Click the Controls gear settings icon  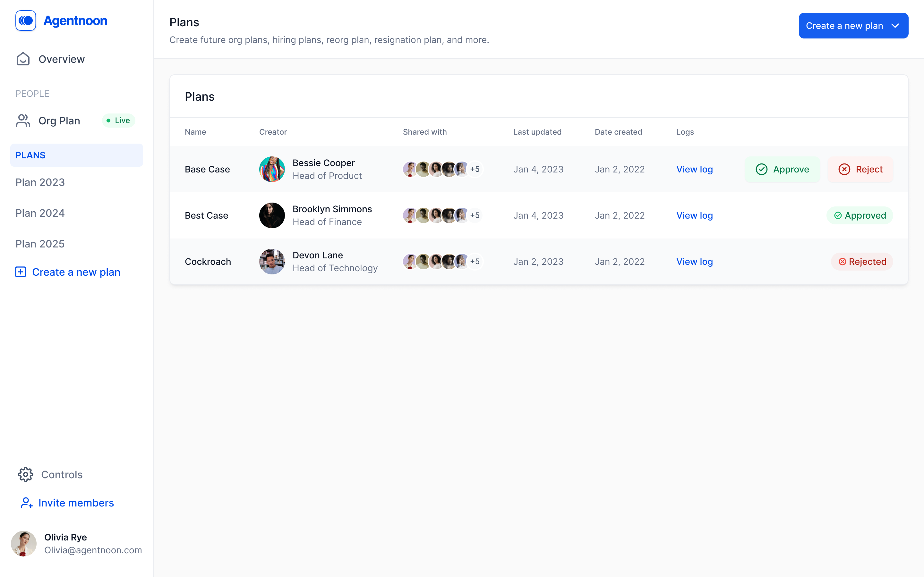25,475
